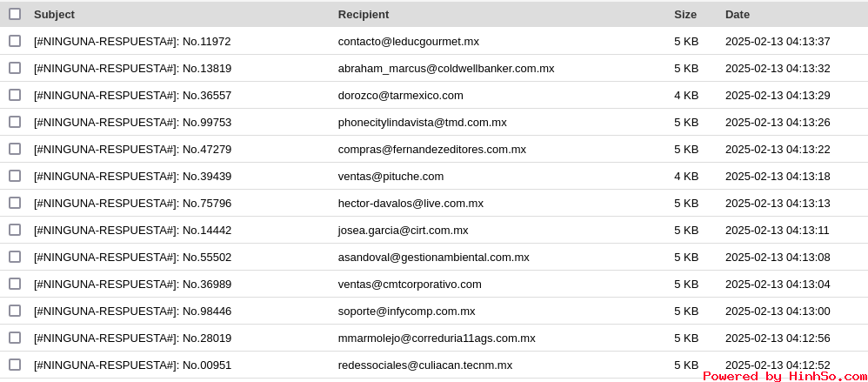Screen dimensions: 868x382
Task: Tick checkbox beside message No.36557
Action: click(x=15, y=95)
